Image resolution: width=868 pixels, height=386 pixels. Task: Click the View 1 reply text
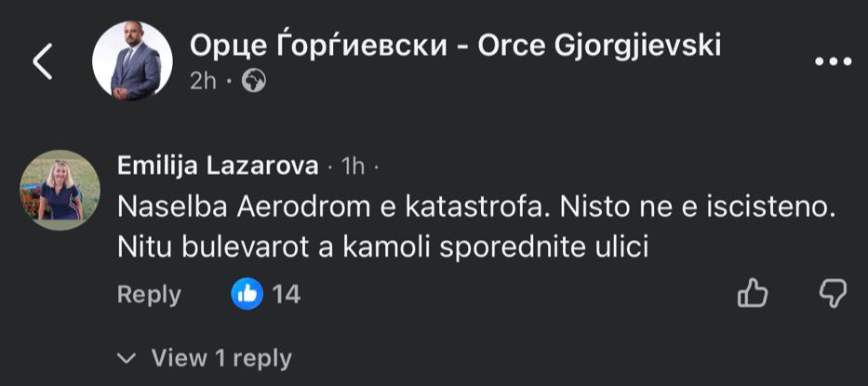tap(221, 357)
